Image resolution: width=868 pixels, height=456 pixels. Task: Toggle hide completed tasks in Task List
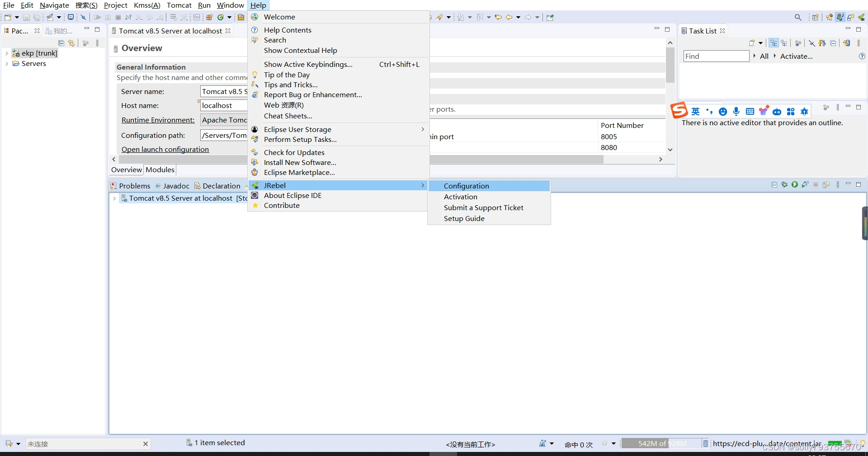click(812, 43)
